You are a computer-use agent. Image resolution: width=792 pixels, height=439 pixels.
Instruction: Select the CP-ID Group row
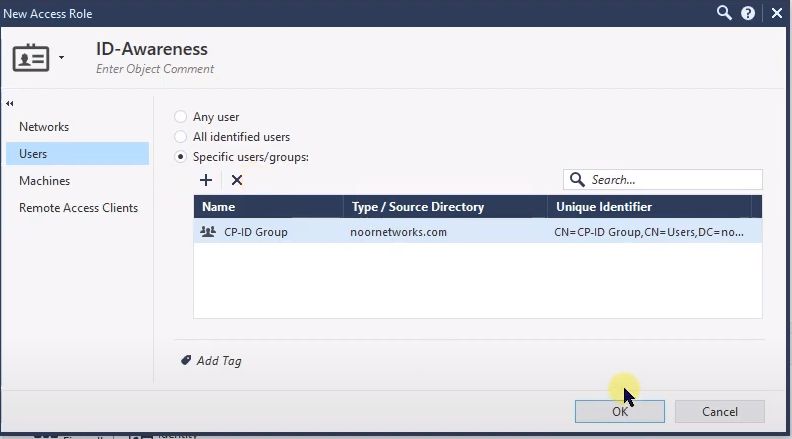(x=478, y=232)
